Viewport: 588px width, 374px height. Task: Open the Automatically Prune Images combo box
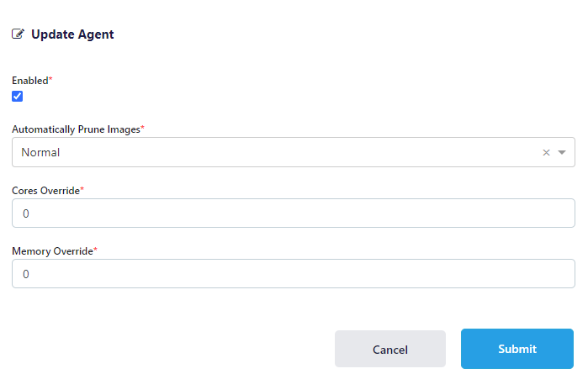[x=278, y=153]
